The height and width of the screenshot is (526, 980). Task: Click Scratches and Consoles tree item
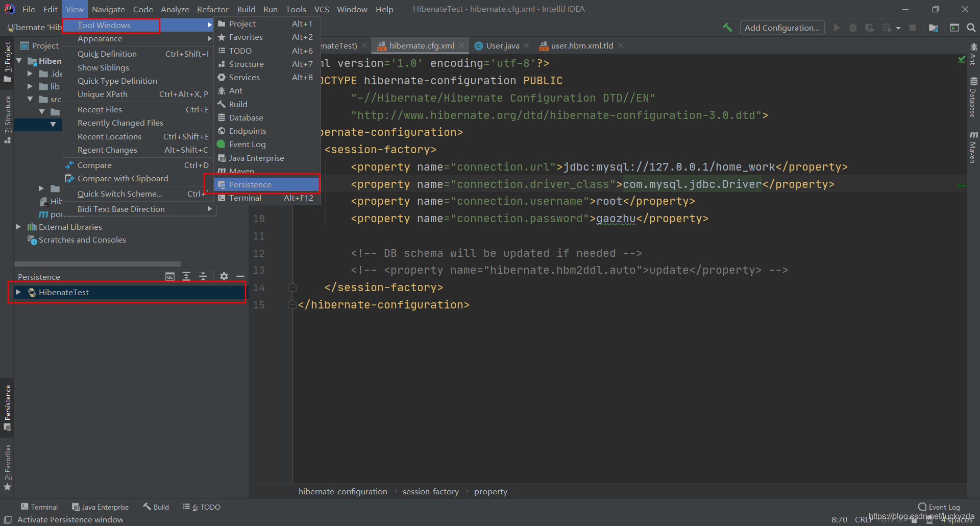82,240
